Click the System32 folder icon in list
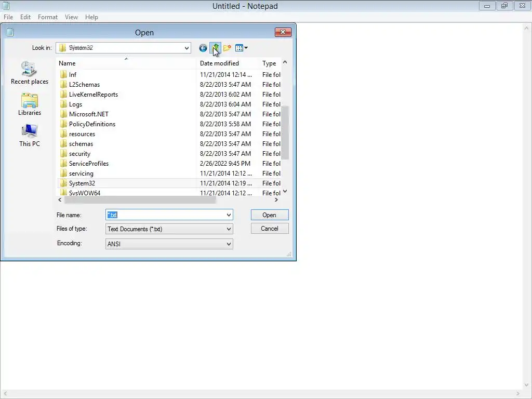The image size is (532, 399). pyautogui.click(x=63, y=183)
